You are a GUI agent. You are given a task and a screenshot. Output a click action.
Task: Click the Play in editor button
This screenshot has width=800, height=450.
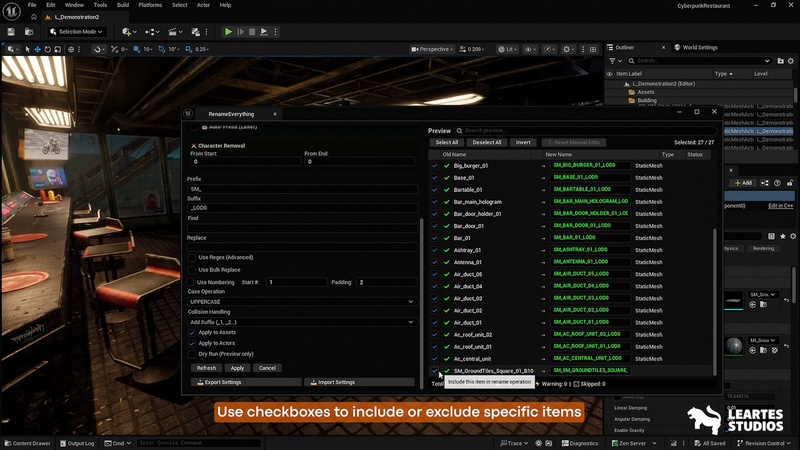(228, 31)
